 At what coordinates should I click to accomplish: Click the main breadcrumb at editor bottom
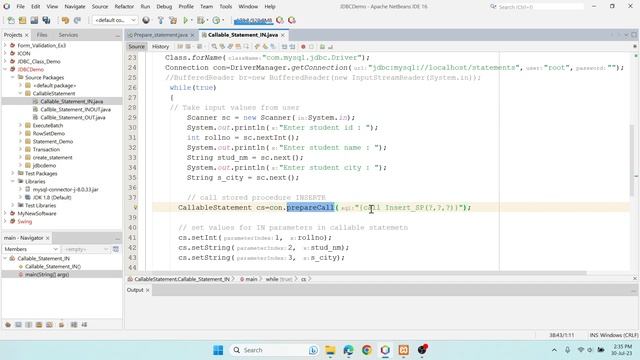coord(251,279)
